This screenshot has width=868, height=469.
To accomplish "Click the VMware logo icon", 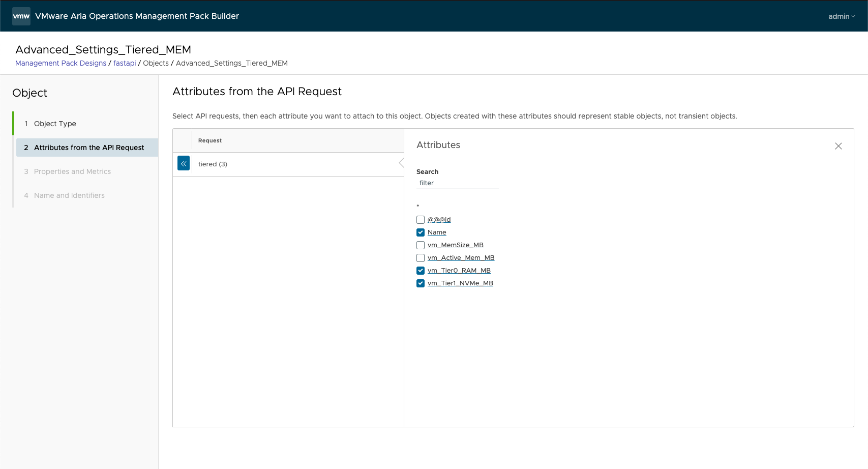I will 21,16.
